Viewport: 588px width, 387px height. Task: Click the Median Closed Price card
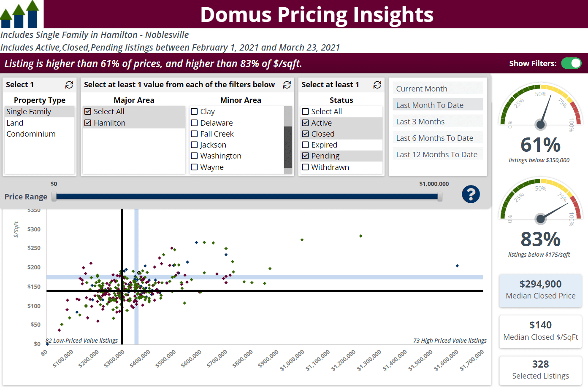540,290
